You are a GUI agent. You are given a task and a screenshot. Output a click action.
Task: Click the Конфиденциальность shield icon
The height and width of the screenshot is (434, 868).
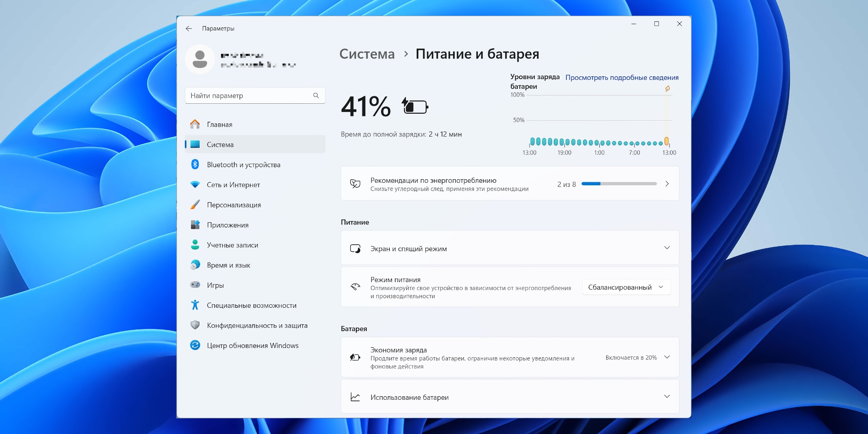[x=195, y=325]
